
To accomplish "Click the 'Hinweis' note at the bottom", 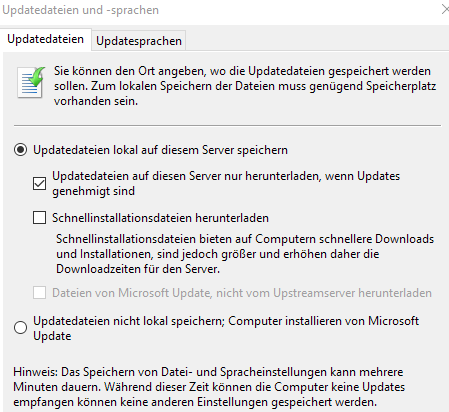I will pyautogui.click(x=209, y=387).
